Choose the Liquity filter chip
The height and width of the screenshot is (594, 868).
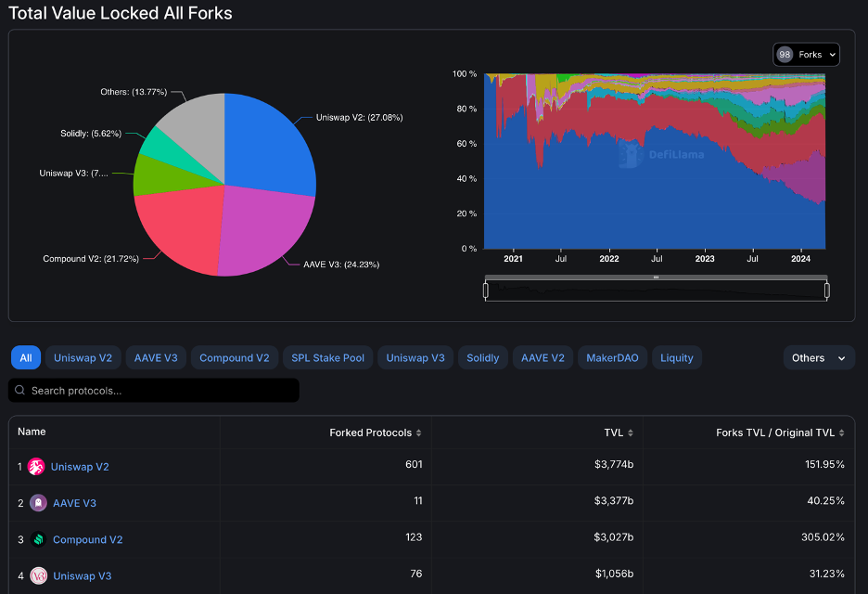676,358
